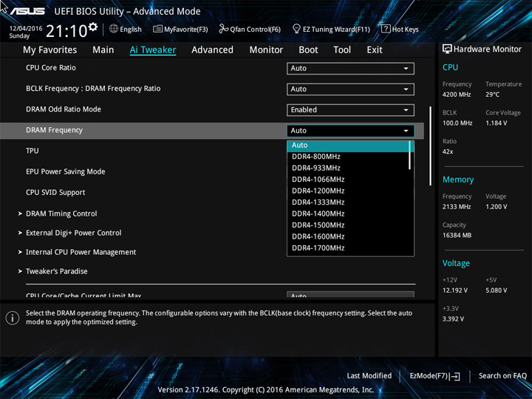The image size is (532, 399).
Task: Open the Advanced tab
Action: coord(212,50)
